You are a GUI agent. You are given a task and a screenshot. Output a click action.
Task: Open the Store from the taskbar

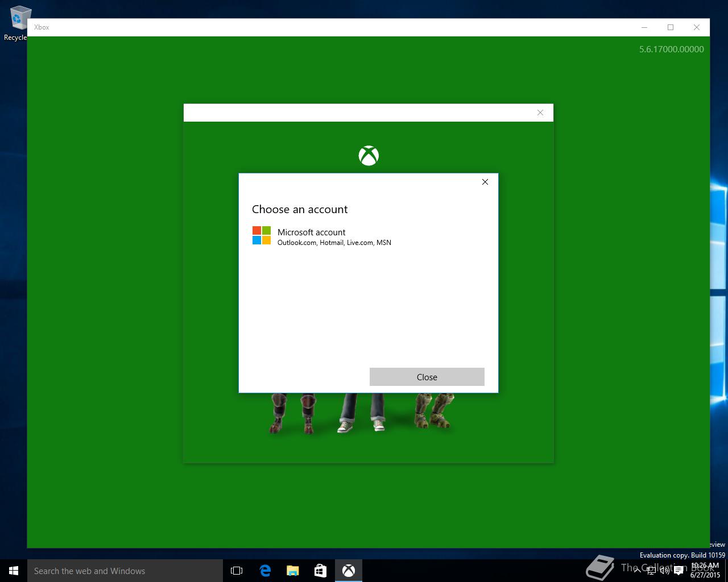(x=320, y=571)
